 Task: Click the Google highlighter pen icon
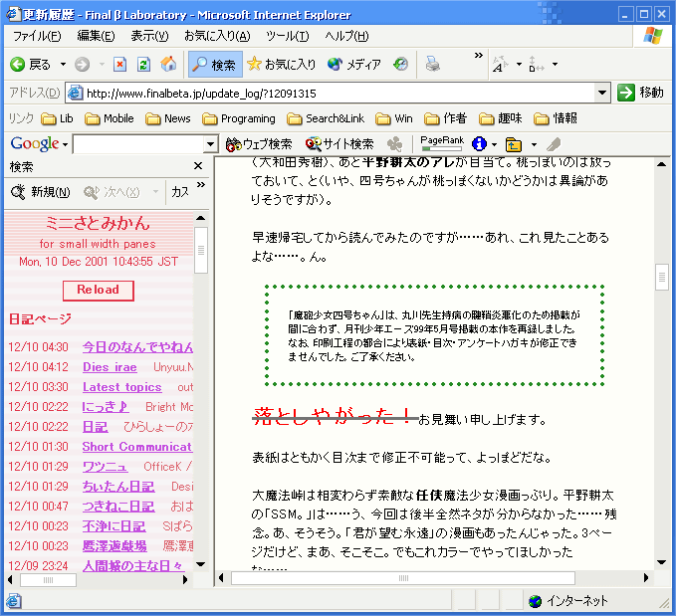(x=554, y=144)
